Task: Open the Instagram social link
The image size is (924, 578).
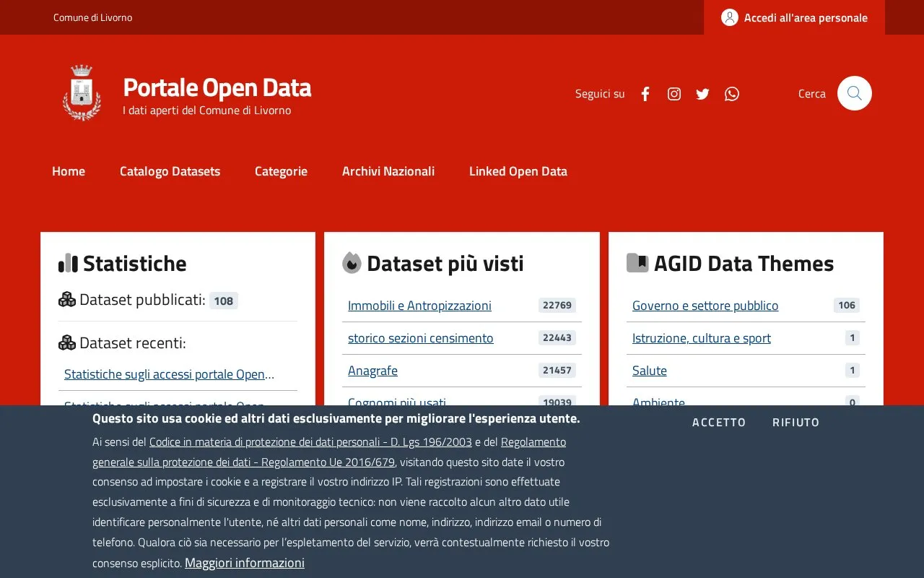Action: point(674,94)
